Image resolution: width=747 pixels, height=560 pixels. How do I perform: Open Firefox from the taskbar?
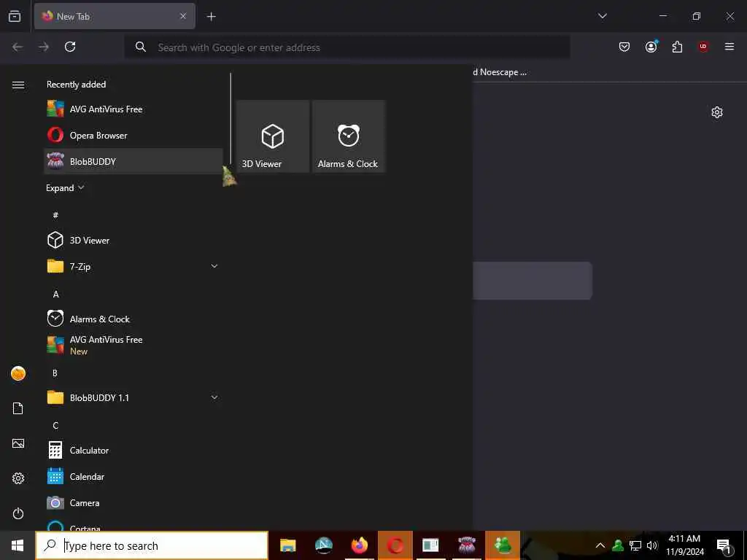click(360, 545)
